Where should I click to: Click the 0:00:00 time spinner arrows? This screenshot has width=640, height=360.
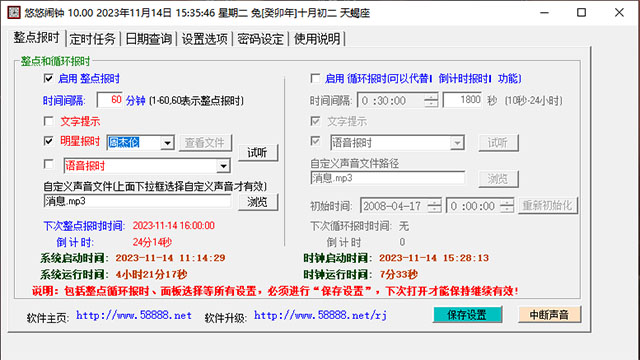(x=507, y=206)
